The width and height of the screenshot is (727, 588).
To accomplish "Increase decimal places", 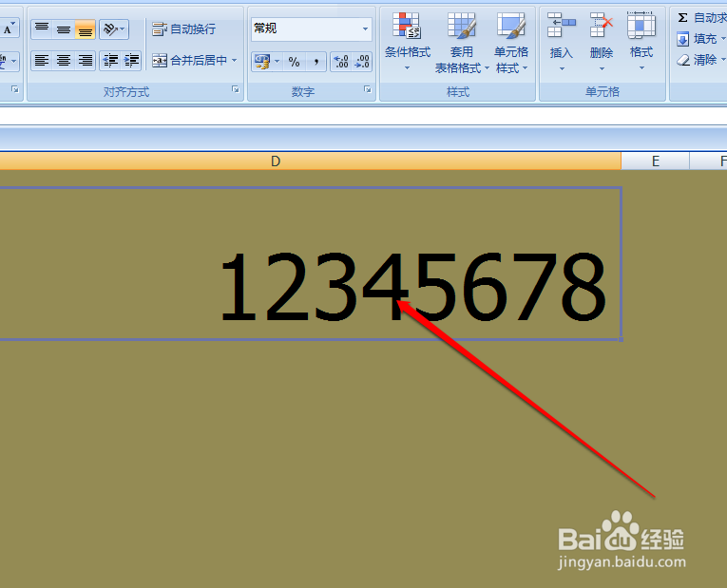I will (x=341, y=61).
